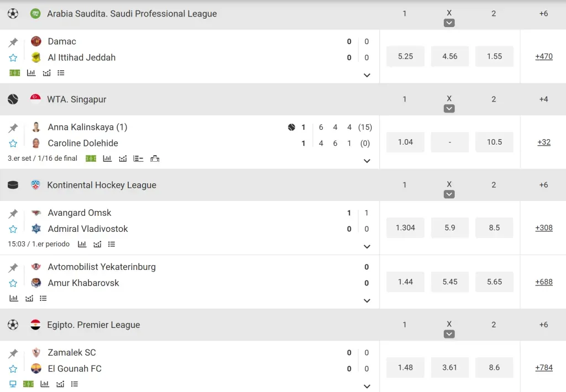Image resolution: width=566 pixels, height=392 pixels.
Task: Open Kontinental Hockey League section
Action: [x=102, y=185]
